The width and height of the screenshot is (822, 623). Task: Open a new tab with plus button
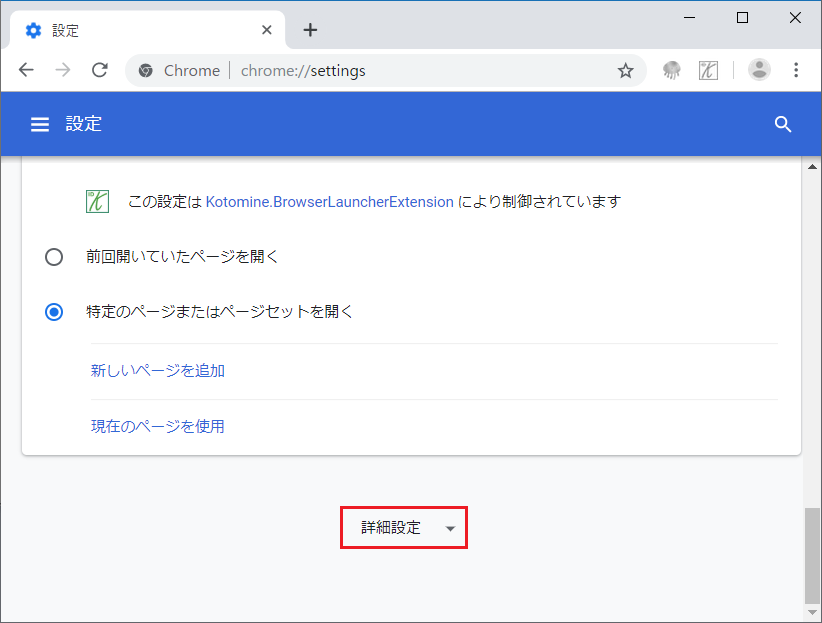coord(310,30)
